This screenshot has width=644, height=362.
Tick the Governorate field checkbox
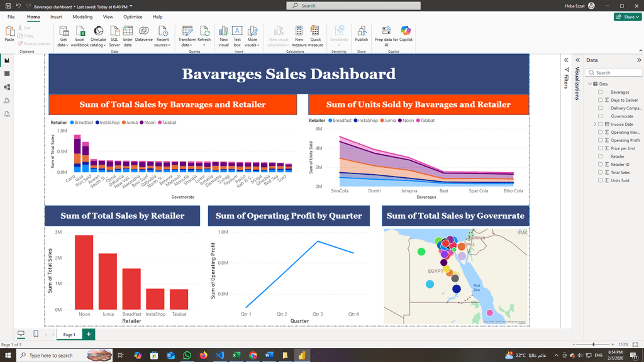click(x=600, y=116)
